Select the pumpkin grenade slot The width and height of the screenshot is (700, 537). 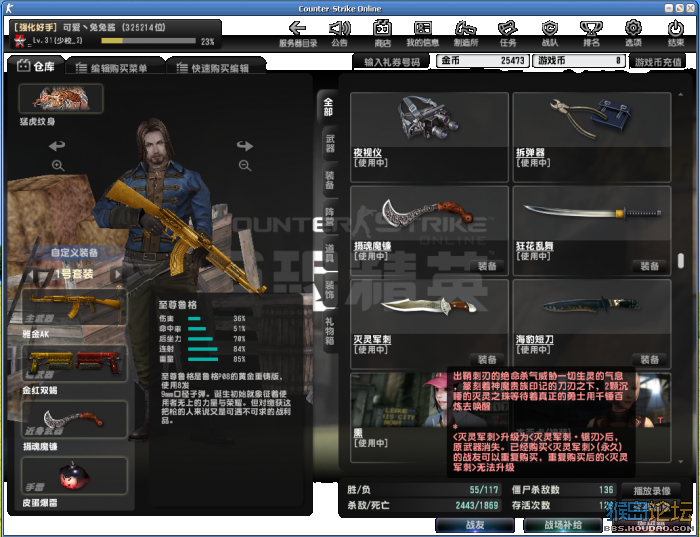(x=74, y=476)
